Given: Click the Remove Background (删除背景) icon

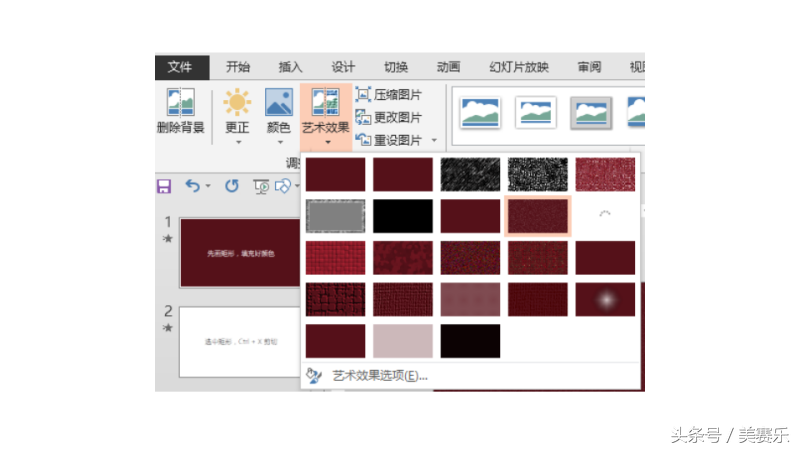Looking at the screenshot, I should pyautogui.click(x=181, y=102).
